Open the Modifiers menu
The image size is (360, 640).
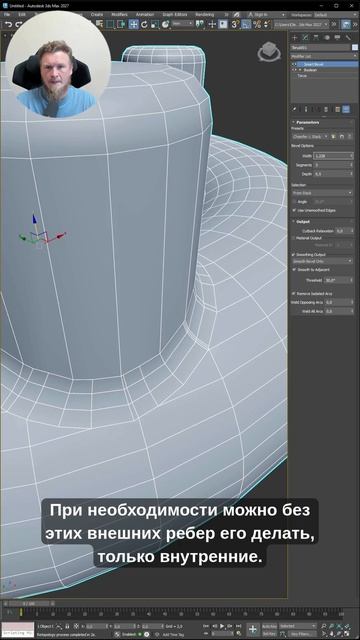click(x=119, y=14)
